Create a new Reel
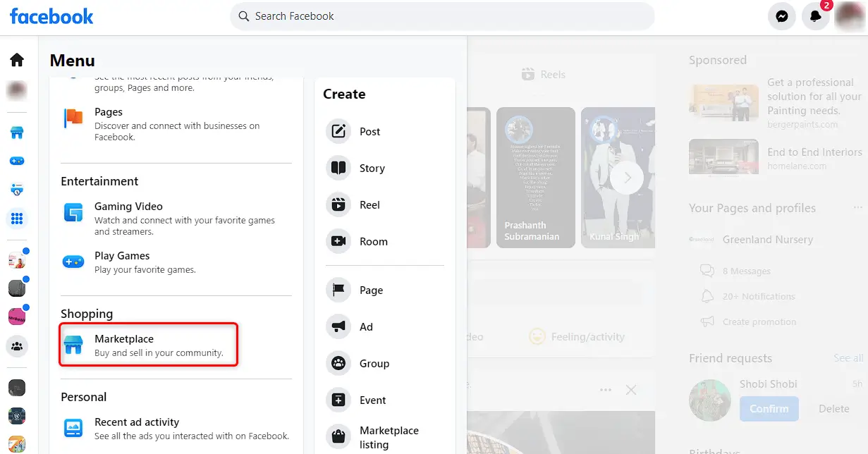 (385, 204)
